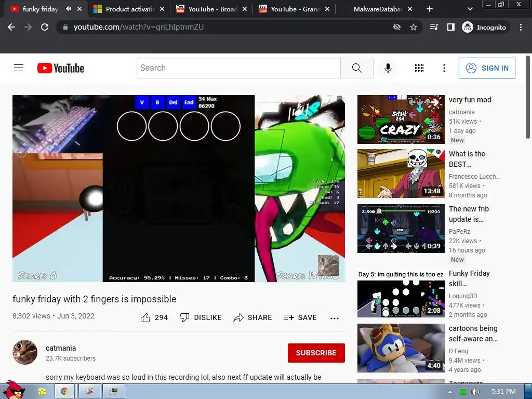Go back to the previous page
This screenshot has height=399, width=532.
click(x=11, y=27)
